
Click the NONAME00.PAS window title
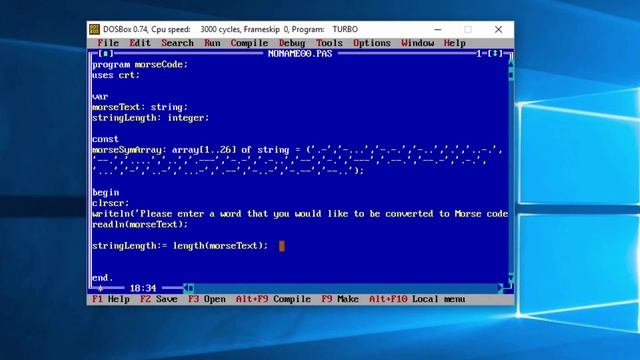(300, 53)
